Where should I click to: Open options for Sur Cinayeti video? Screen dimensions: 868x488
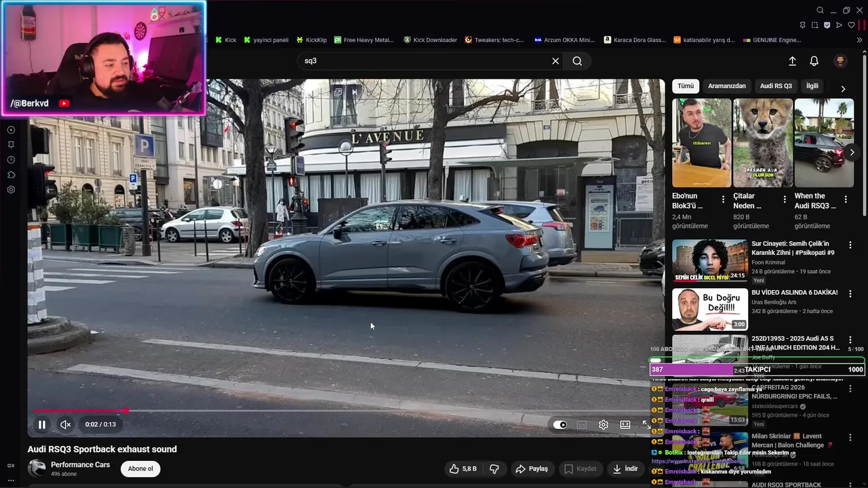pos(850,245)
